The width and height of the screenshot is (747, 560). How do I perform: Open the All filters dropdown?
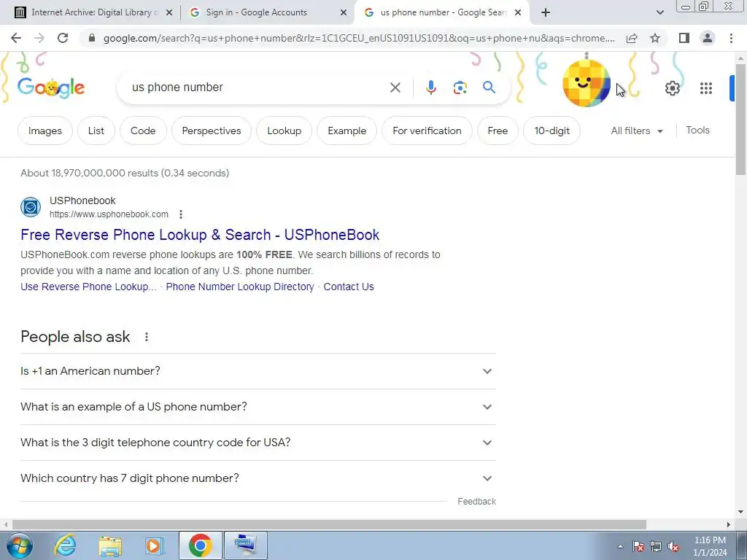[637, 131]
